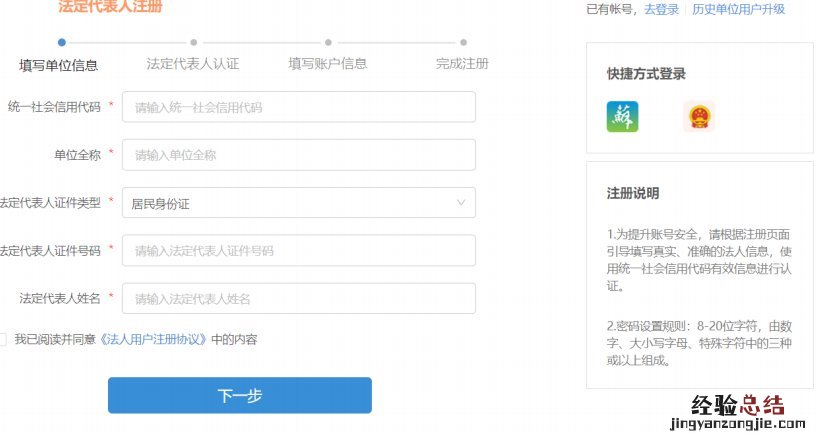
Task: Click the 单位全称 input field
Action: 298,155
